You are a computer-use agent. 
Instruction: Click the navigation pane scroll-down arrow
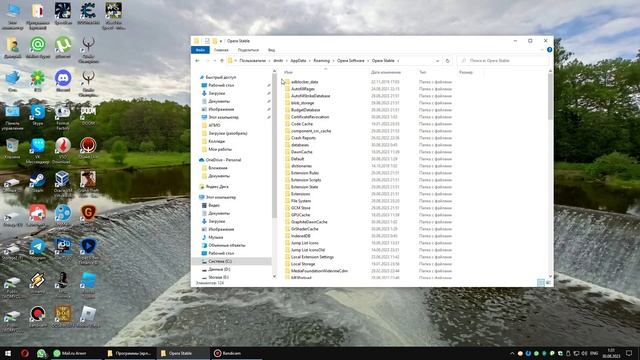pos(274,277)
